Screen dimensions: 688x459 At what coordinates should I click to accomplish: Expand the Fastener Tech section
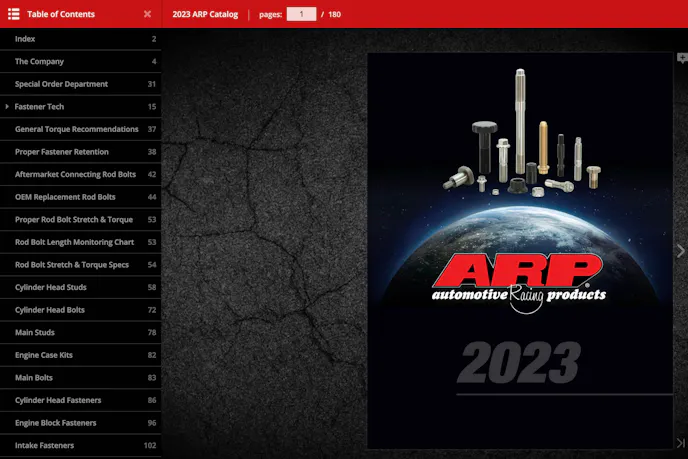[x=8, y=106]
